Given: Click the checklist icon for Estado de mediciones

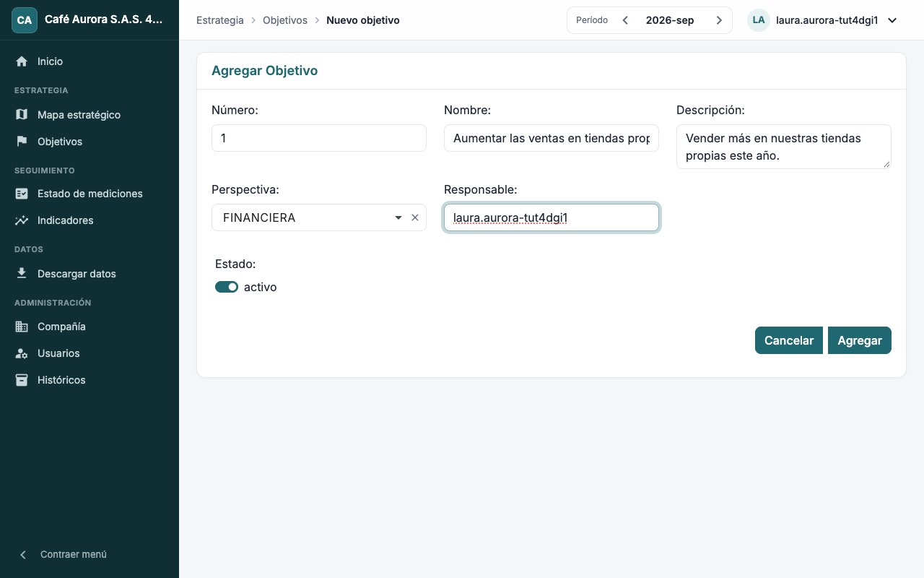Looking at the screenshot, I should pyautogui.click(x=22, y=194).
